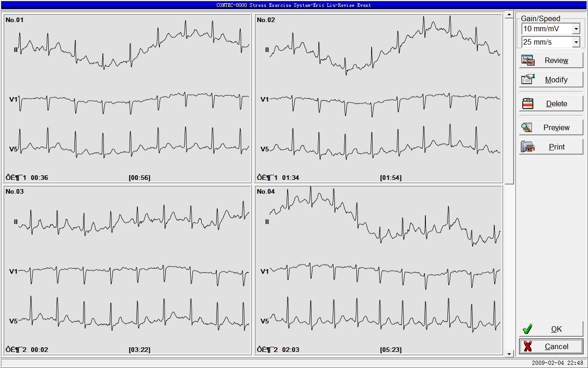
Task: Click the V1 lead label in No.01
Action: (x=13, y=99)
